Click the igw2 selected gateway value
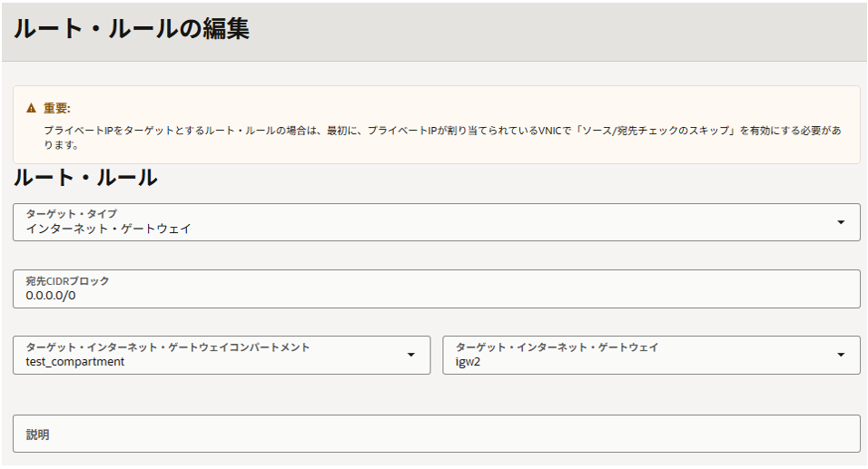The height and width of the screenshot is (469, 868). 469,361
